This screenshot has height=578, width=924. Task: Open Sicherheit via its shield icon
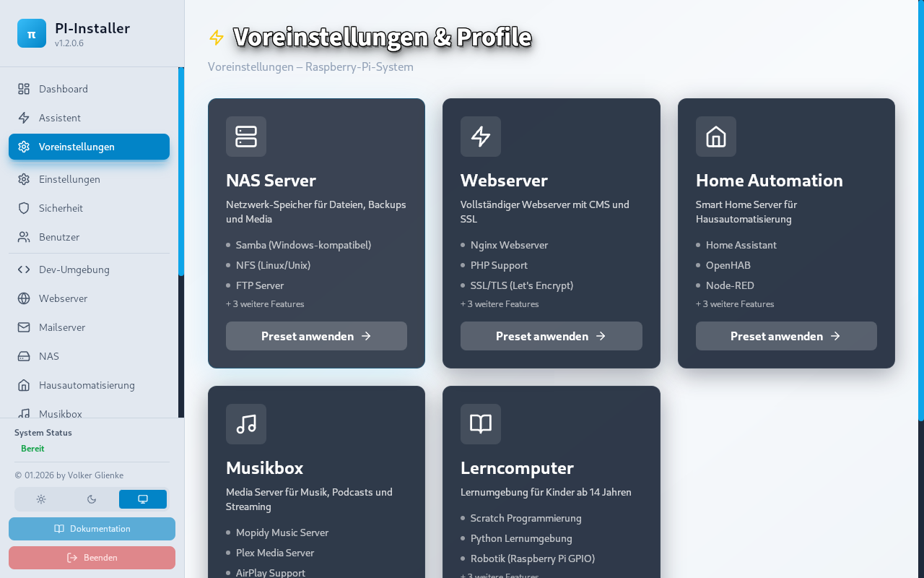click(x=24, y=208)
